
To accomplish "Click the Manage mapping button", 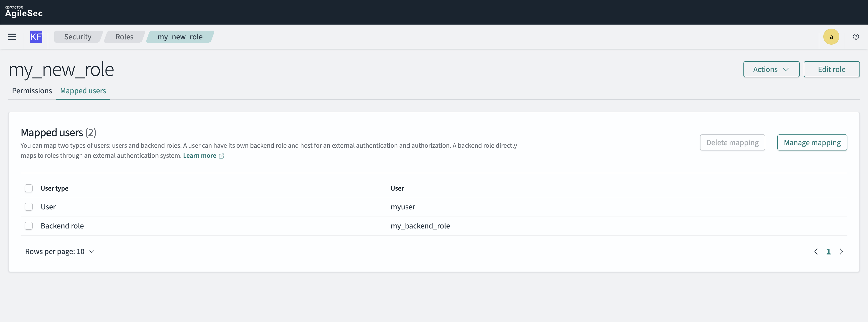I will (x=812, y=143).
